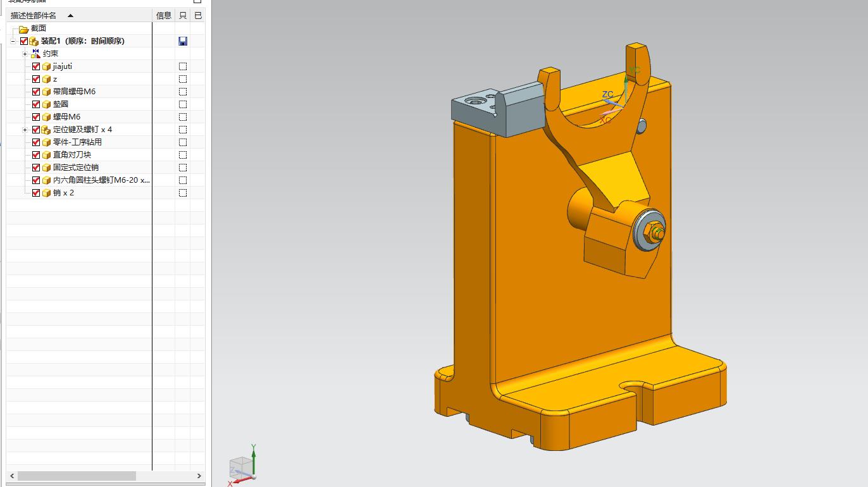
Task: Click the ZC axis label of the WCS
Action: click(x=607, y=94)
